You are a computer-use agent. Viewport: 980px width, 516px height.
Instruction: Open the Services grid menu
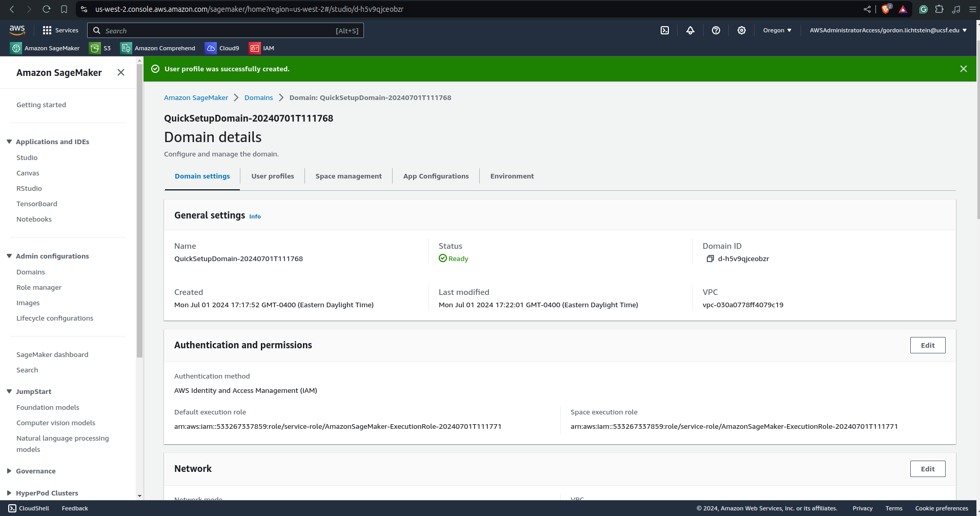(60, 30)
